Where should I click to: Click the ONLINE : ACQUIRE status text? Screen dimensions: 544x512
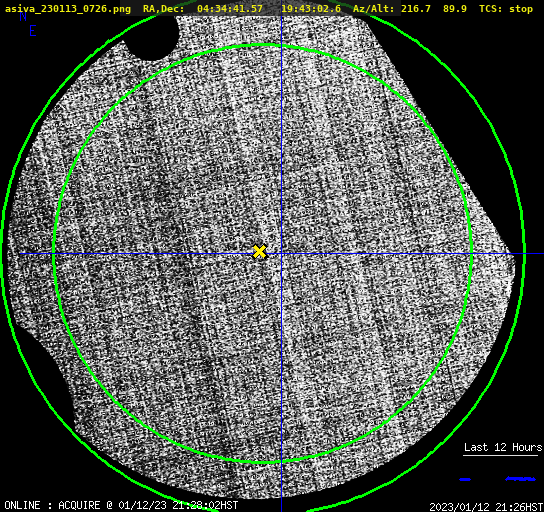tap(52, 505)
